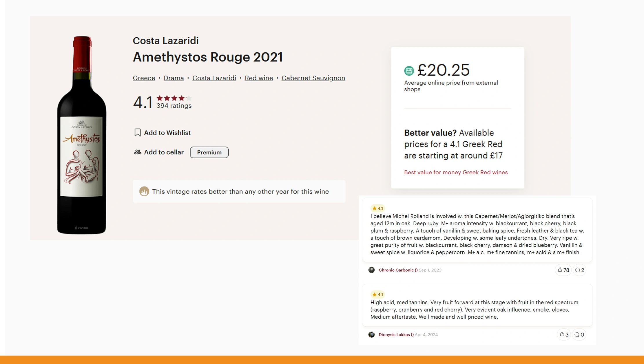Click the Add to Wishlist bookmark icon
This screenshot has width=644, height=364.
tap(138, 133)
